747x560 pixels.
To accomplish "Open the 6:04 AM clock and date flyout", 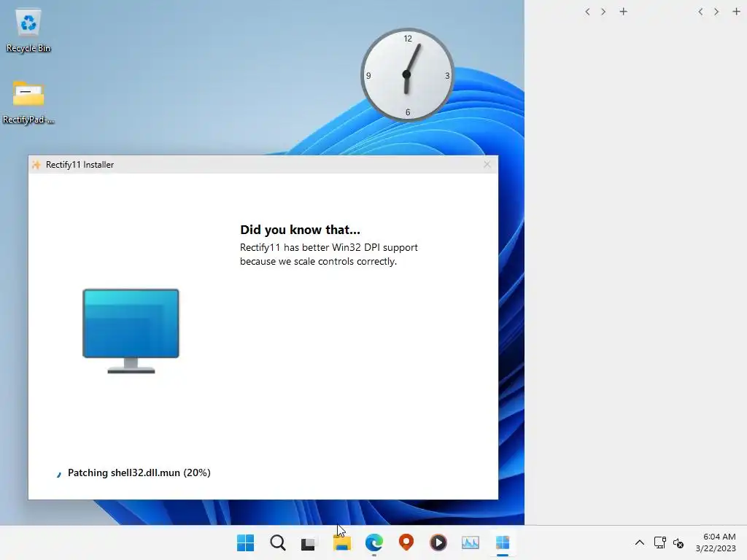I will coord(716,542).
